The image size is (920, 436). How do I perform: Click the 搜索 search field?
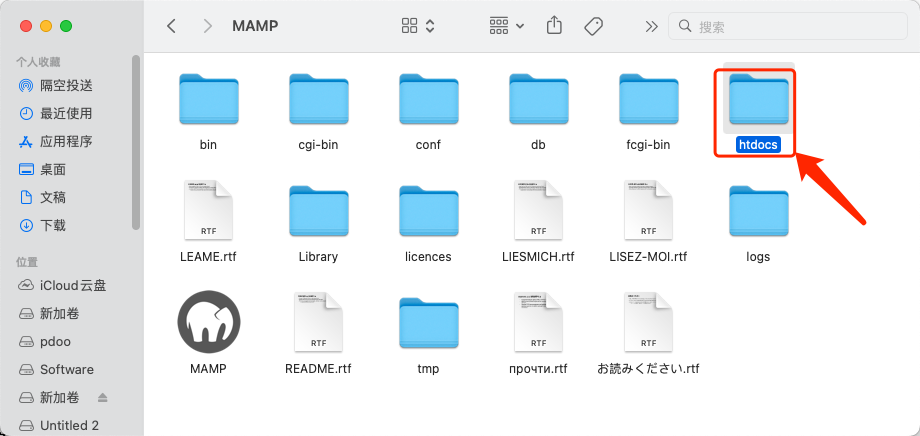(x=789, y=26)
